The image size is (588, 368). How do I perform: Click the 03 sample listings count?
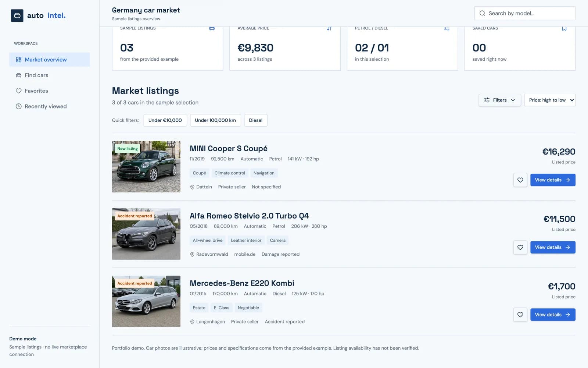tap(127, 48)
